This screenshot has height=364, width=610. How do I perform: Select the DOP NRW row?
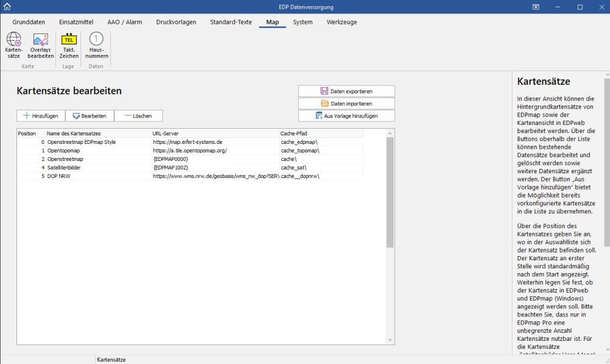point(190,176)
